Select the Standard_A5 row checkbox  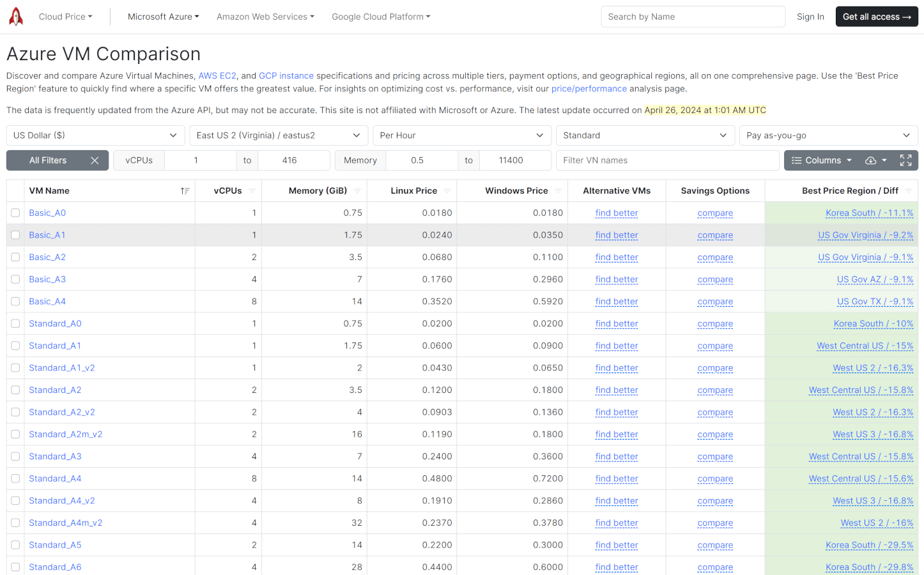[x=15, y=544]
